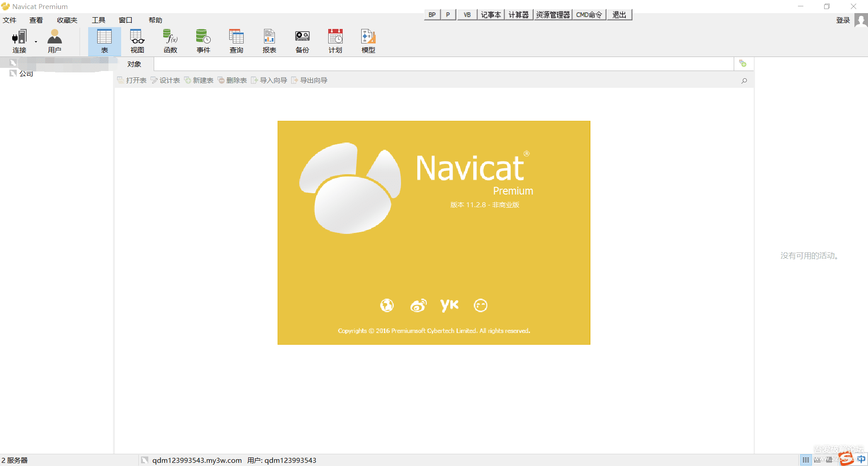868x466 pixels.
Task: Open CMD命令 button
Action: [589, 14]
